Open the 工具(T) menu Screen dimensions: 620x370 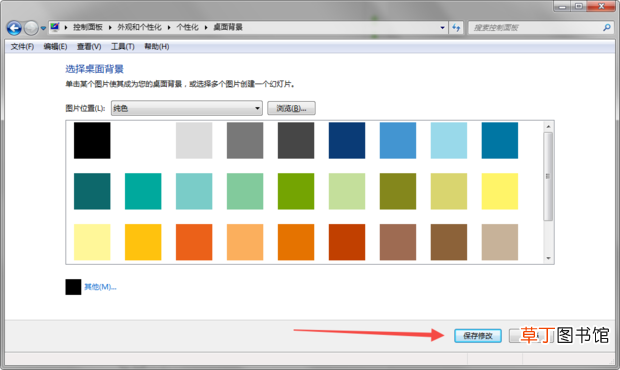point(123,47)
